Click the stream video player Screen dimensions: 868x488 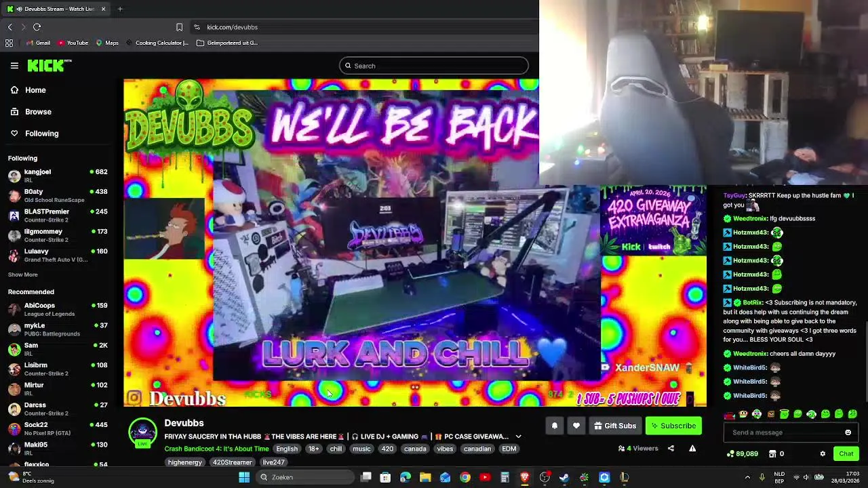click(x=415, y=243)
